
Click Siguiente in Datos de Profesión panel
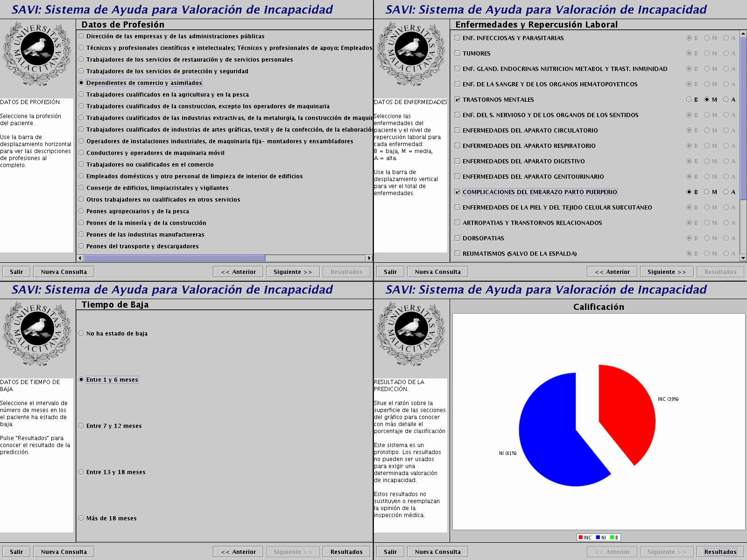293,272
